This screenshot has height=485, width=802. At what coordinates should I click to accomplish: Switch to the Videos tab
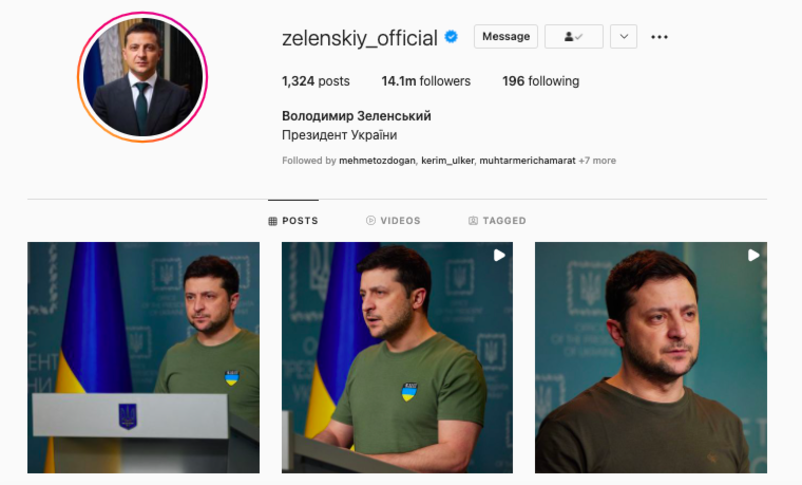[393, 221]
